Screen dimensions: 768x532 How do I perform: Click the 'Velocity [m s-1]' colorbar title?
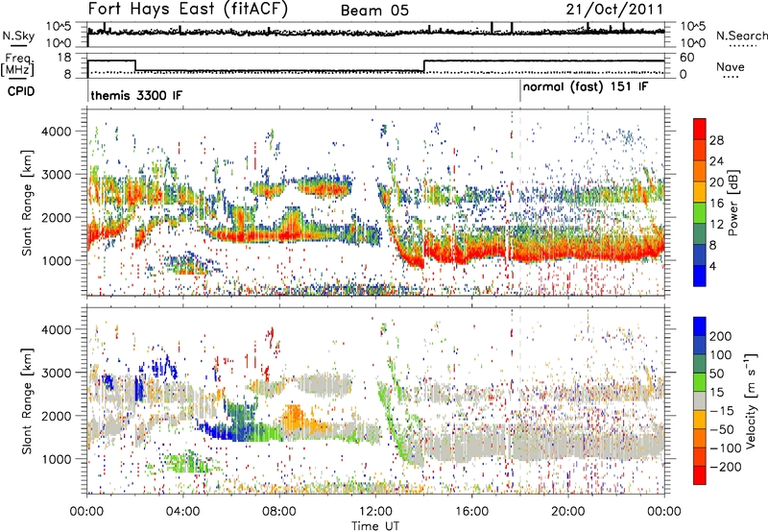[x=752, y=400]
